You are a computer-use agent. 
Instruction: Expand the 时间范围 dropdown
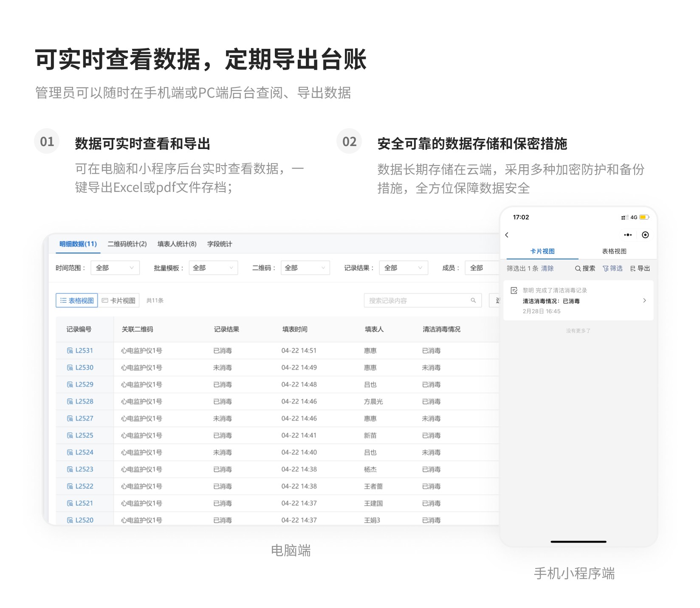coord(115,268)
